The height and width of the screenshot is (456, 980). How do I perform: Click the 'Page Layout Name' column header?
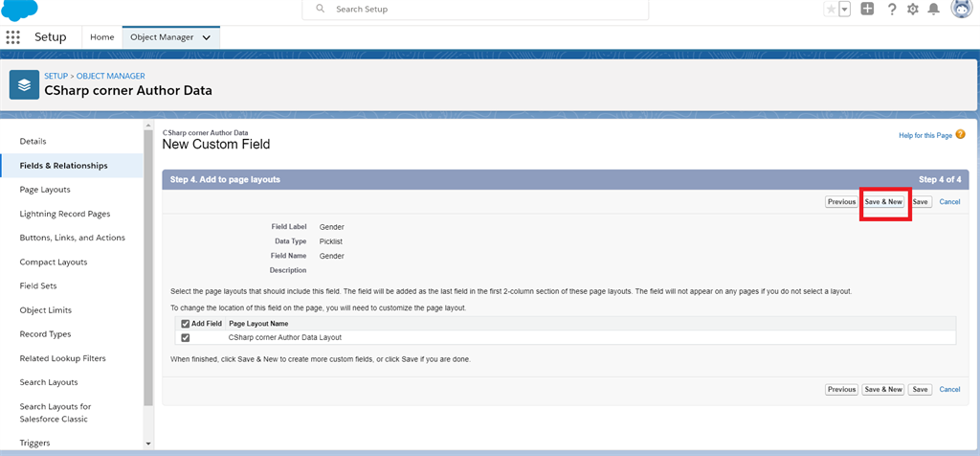click(x=258, y=324)
